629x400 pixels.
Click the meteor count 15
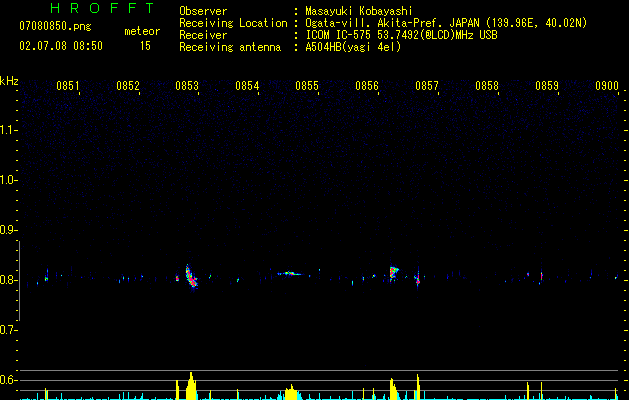click(145, 46)
